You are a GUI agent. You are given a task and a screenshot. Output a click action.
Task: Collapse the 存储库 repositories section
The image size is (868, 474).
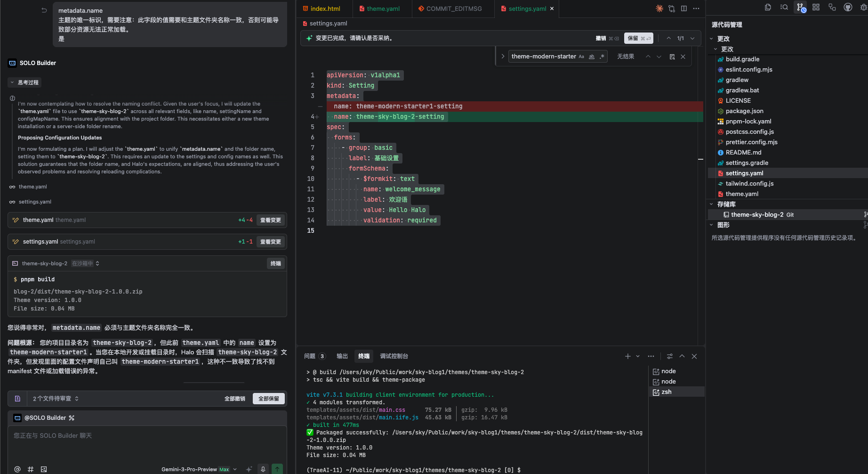tap(711, 204)
